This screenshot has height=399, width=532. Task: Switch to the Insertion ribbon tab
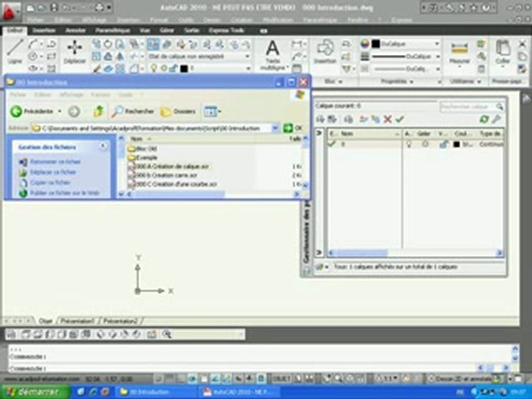(44, 30)
